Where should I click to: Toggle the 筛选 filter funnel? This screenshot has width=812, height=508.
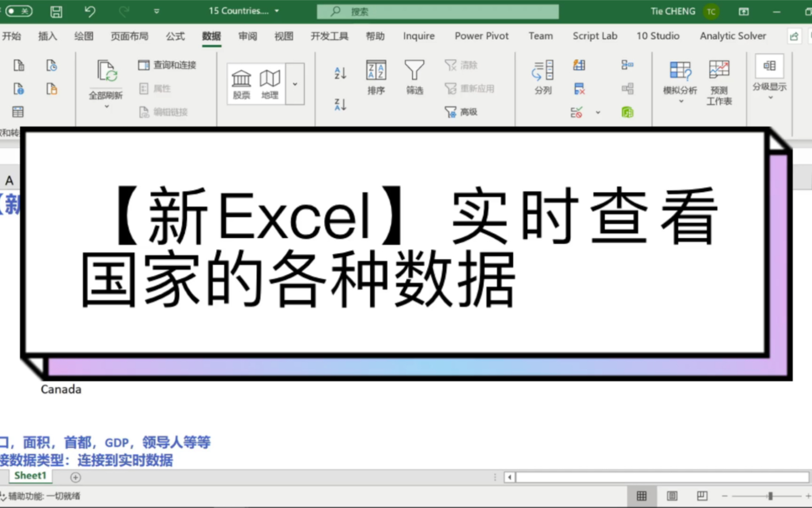pyautogui.click(x=415, y=77)
